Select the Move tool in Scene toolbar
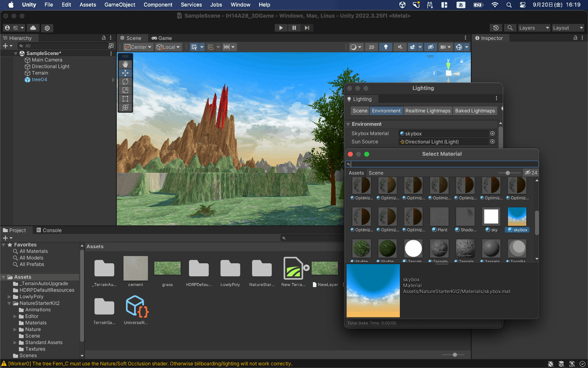Image resolution: width=588 pixels, height=368 pixels. (125, 73)
